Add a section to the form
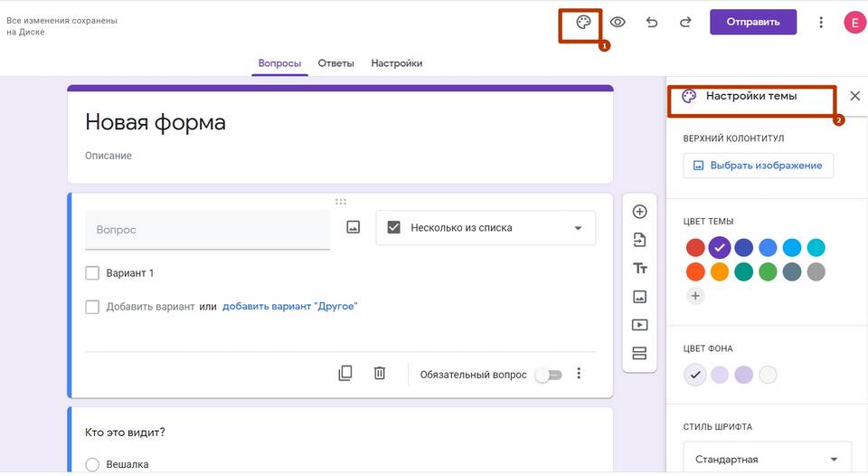The height and width of the screenshot is (476, 868). 639,353
